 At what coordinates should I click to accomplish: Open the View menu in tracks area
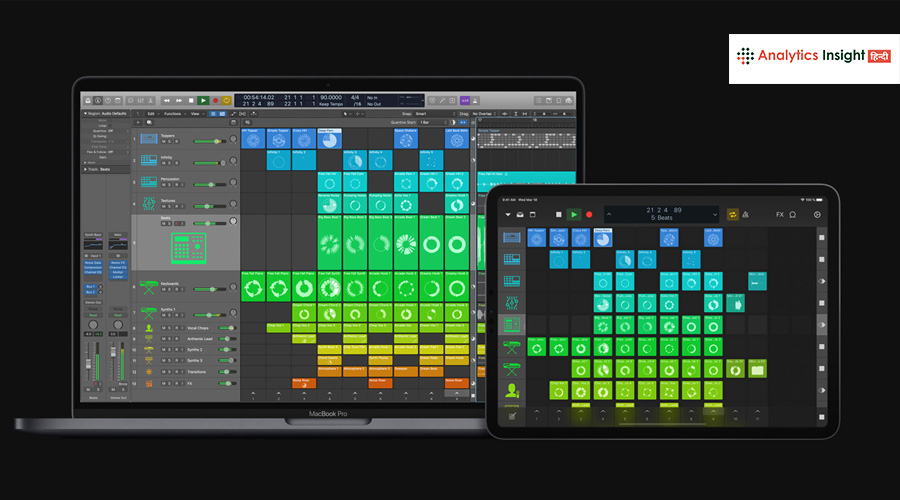pos(196,114)
